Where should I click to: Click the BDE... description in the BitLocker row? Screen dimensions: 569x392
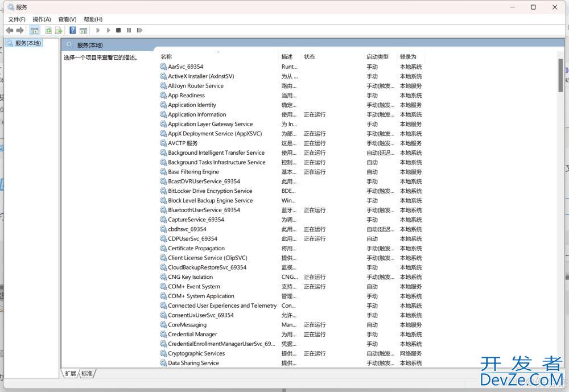[x=288, y=191]
